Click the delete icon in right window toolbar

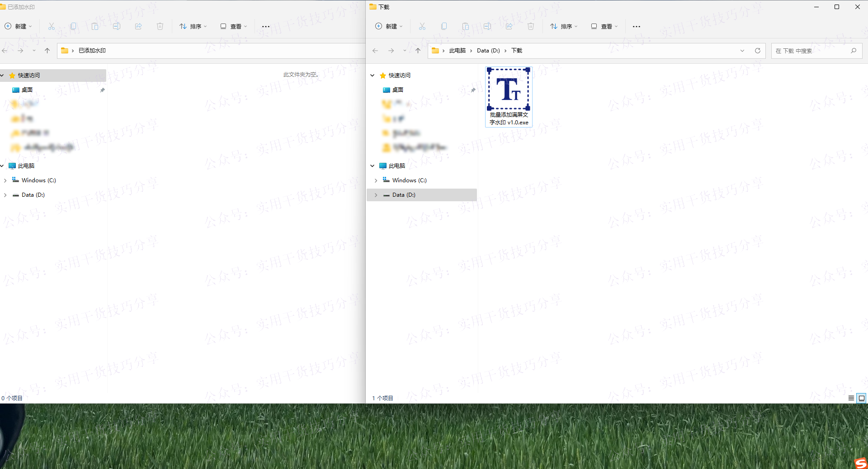pyautogui.click(x=531, y=26)
